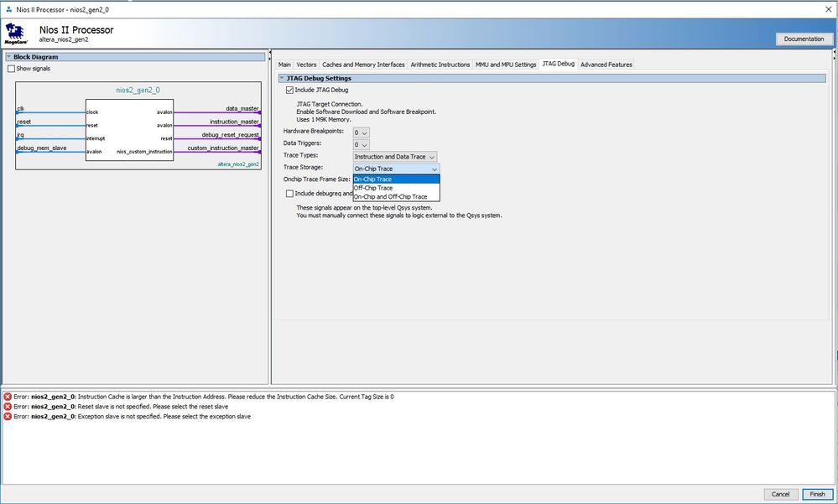Click the MegaCore logo icon
838x504 pixels.
pos(16,34)
